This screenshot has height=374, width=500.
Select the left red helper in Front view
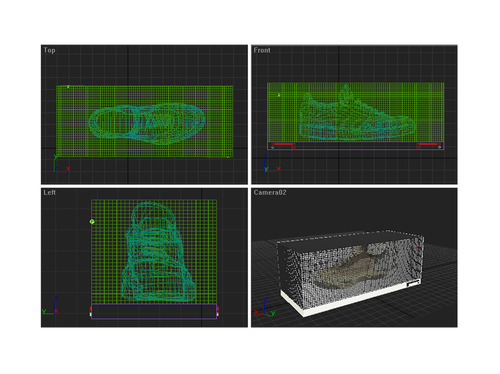pos(283,146)
